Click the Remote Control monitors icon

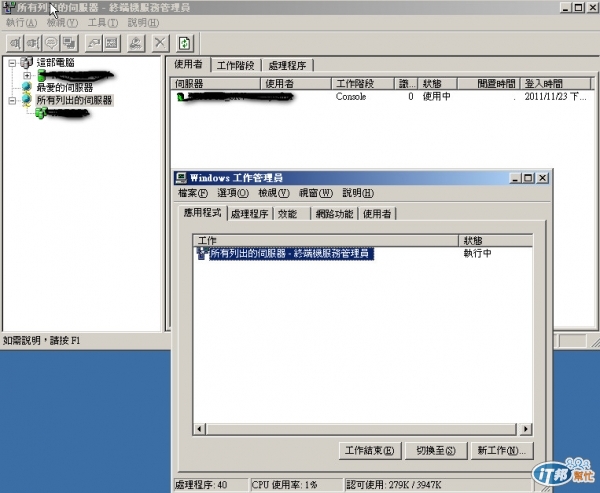click(69, 43)
